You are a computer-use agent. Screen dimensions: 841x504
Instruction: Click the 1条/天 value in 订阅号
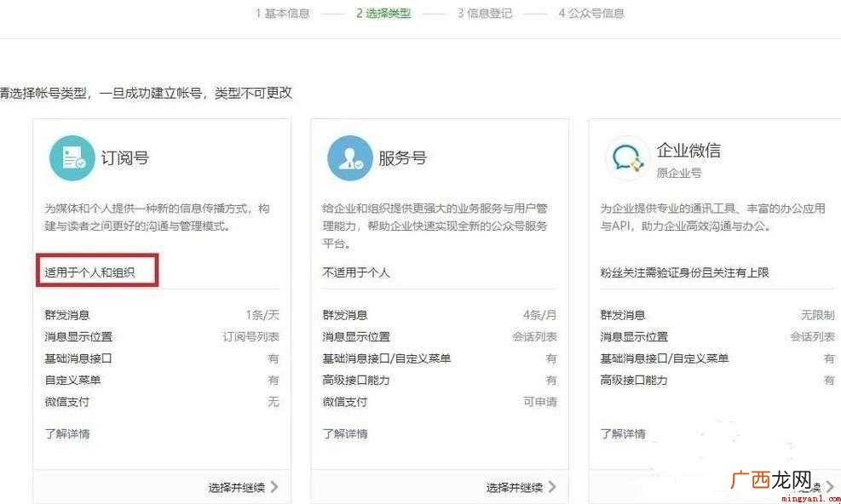pos(262,315)
